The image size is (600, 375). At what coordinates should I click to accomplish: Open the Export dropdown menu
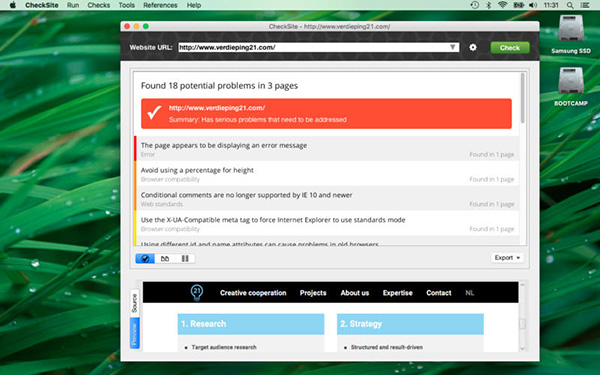tap(507, 258)
